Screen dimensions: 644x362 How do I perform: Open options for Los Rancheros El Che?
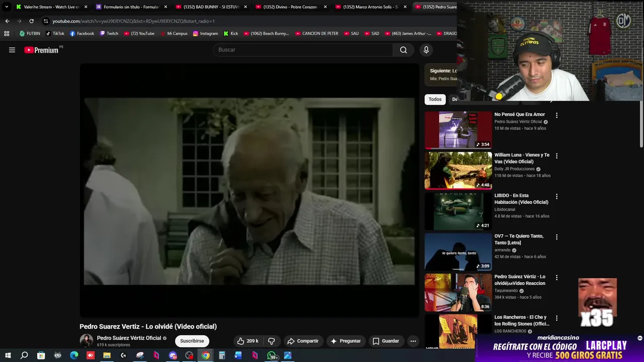pyautogui.click(x=556, y=318)
